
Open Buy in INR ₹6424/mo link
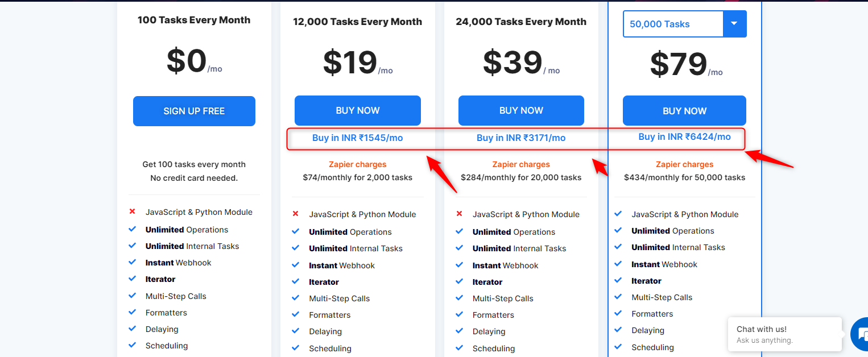tap(684, 136)
